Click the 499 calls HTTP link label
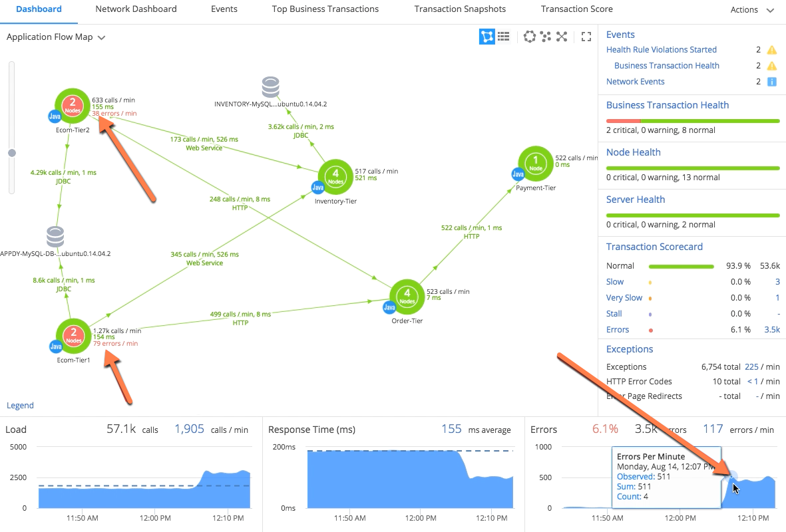This screenshot has width=786, height=532. pyautogui.click(x=240, y=318)
